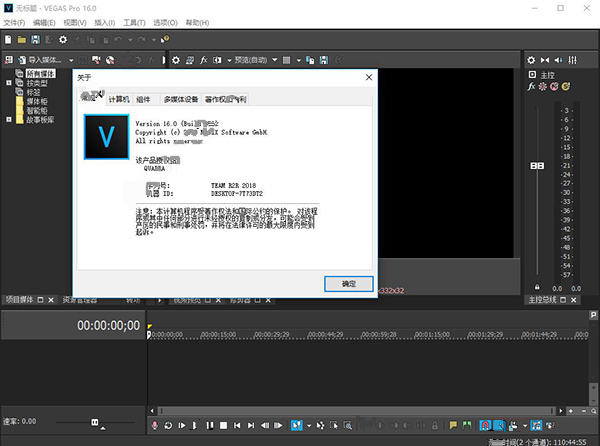Image resolution: width=600 pixels, height=446 pixels.
Task: Click the external monitor preview icon
Action: pyautogui.click(x=189, y=60)
